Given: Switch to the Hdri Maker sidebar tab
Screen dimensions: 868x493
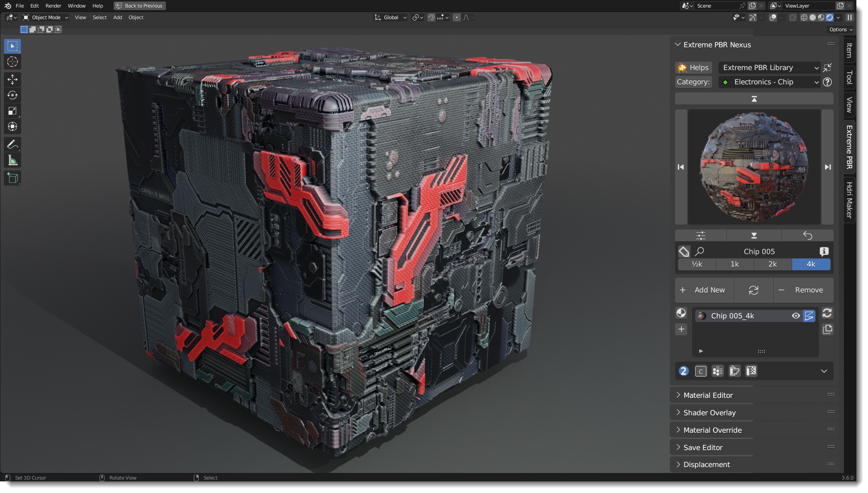Looking at the screenshot, I should point(848,200).
